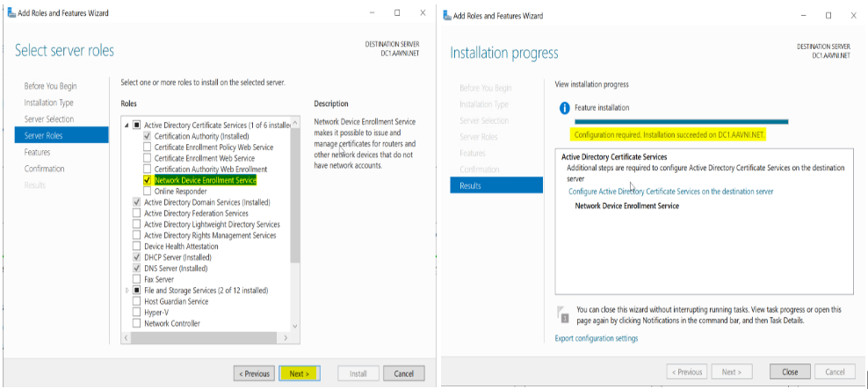868x389 pixels.
Task: Maximize the Select server roles wizard window
Action: pos(397,12)
